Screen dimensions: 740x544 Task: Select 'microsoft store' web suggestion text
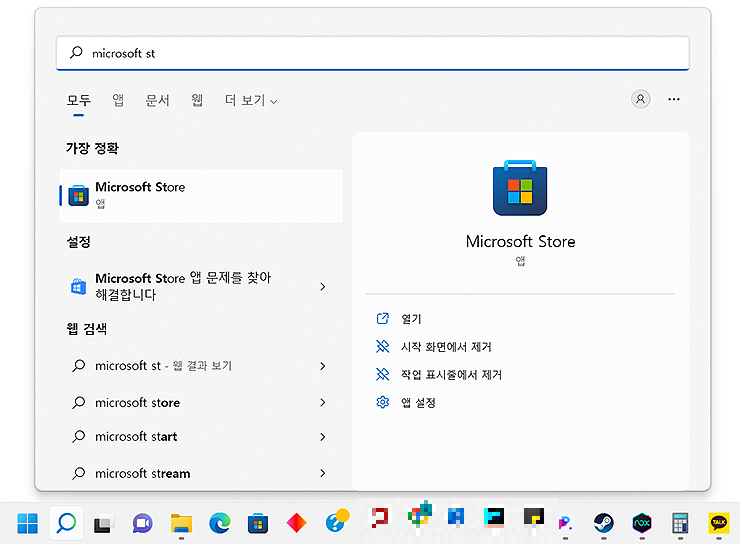click(x=137, y=402)
